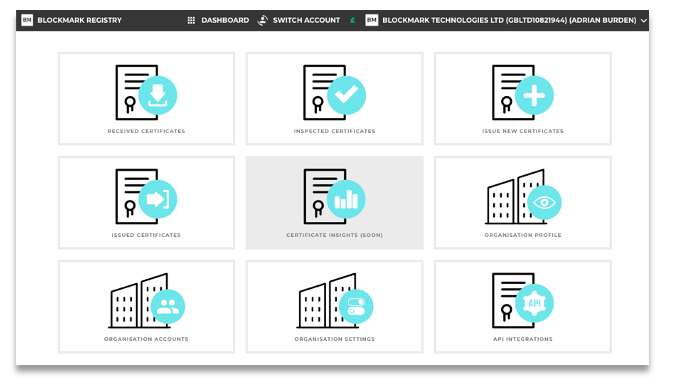
Task: Open the Organisation Settings toggles icon
Action: tap(356, 307)
